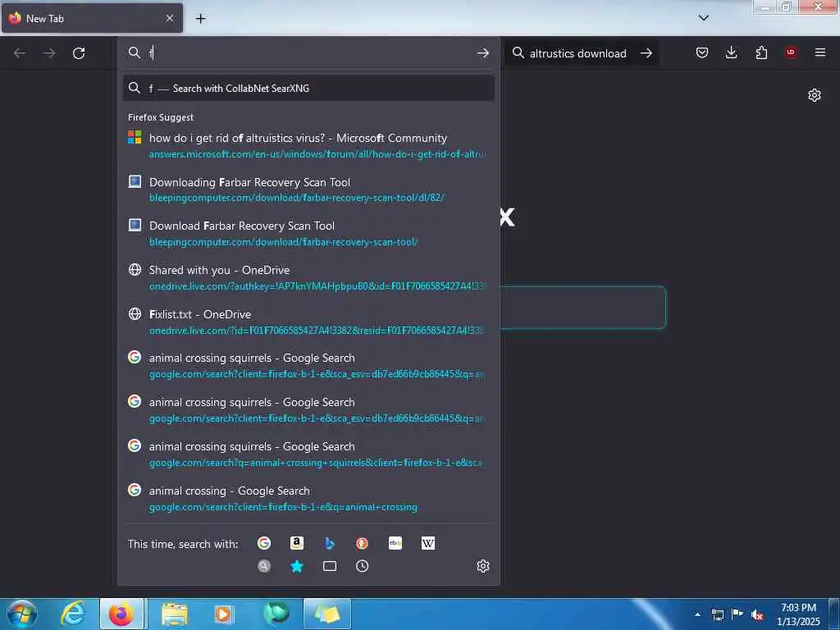
Task: Open Windows Explorer folder from taskbar
Action: [175, 614]
